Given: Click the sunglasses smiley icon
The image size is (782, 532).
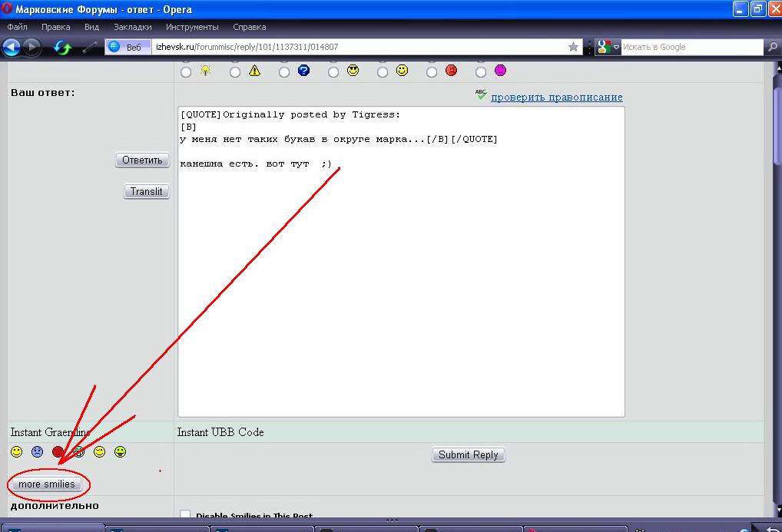Looking at the screenshot, I should tap(353, 71).
